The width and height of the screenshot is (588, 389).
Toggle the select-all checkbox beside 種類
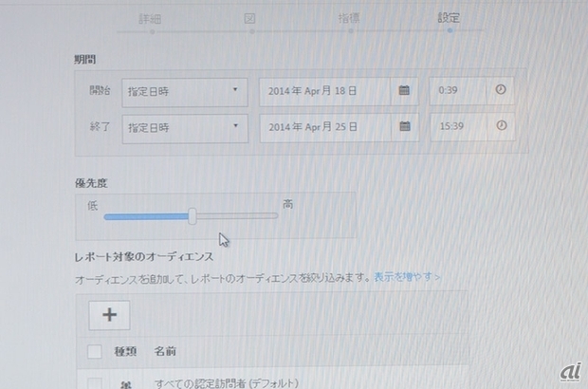point(95,351)
